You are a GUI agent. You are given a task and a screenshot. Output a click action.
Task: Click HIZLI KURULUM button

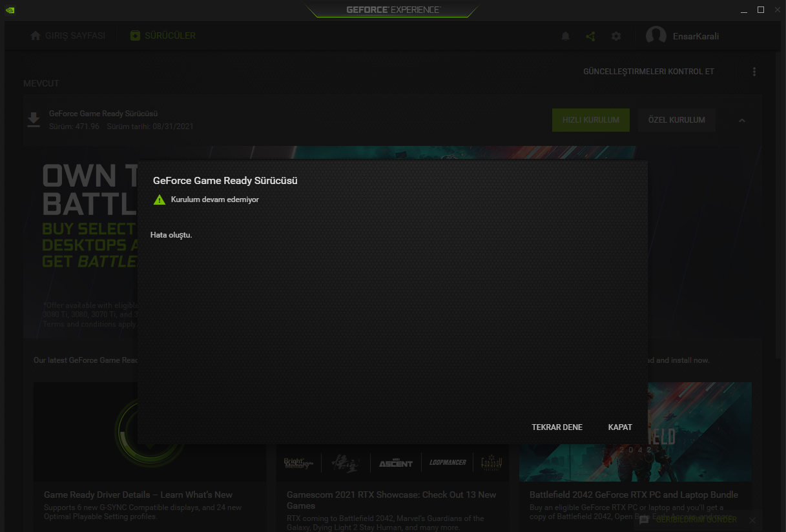(591, 120)
